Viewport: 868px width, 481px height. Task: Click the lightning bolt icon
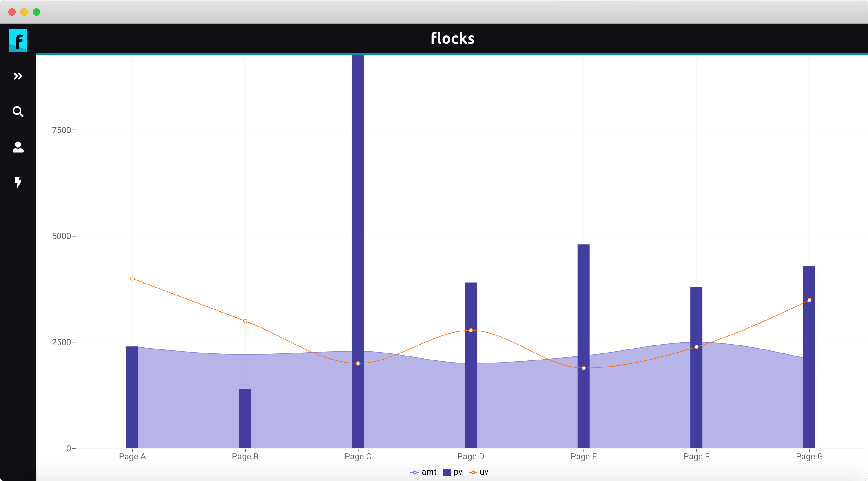pos(18,182)
